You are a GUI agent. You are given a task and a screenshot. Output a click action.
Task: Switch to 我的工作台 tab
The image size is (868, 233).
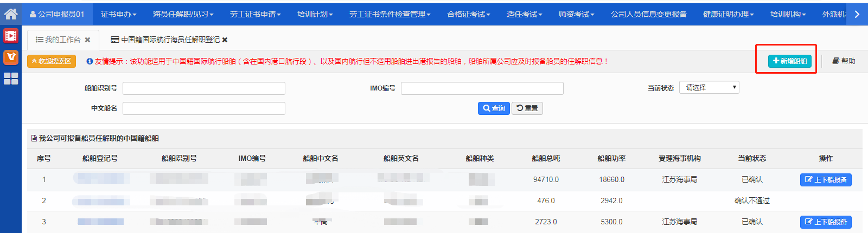coord(59,40)
